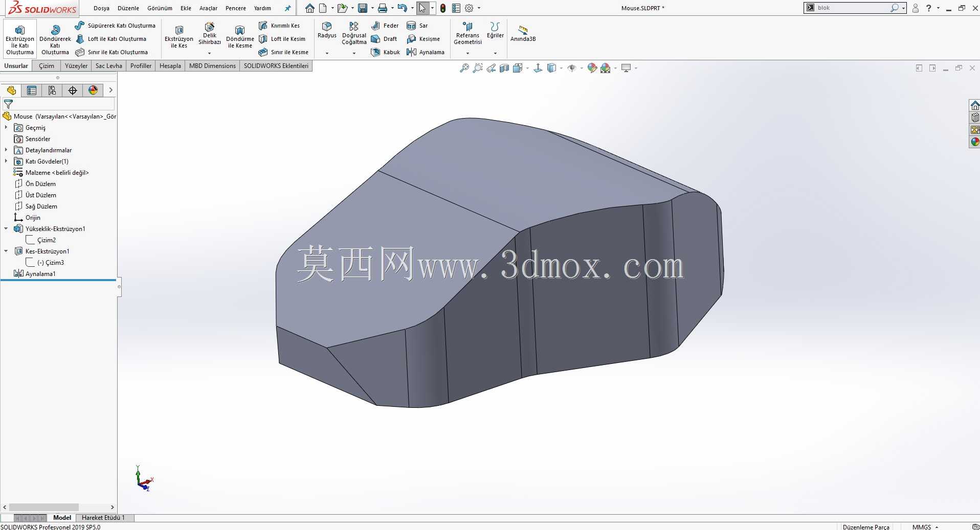Open the DisplayManager panel tab
The width and height of the screenshot is (980, 530).
pos(93,90)
